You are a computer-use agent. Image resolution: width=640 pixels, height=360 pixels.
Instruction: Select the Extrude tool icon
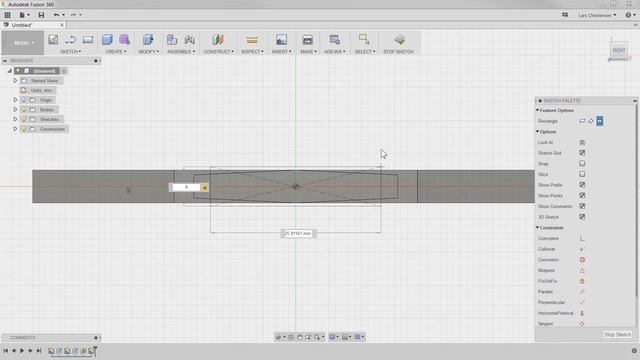[x=107, y=40]
